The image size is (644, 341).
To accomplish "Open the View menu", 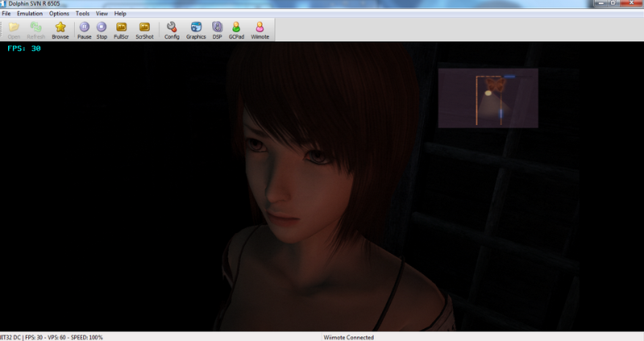I will 102,14.
